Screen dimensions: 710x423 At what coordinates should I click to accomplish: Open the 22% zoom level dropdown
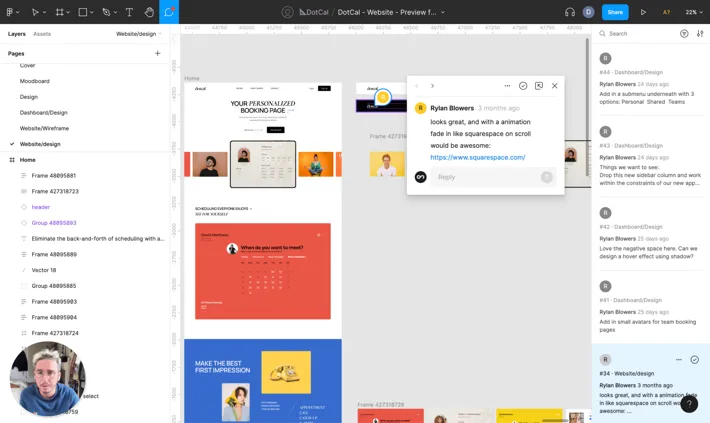[692, 12]
